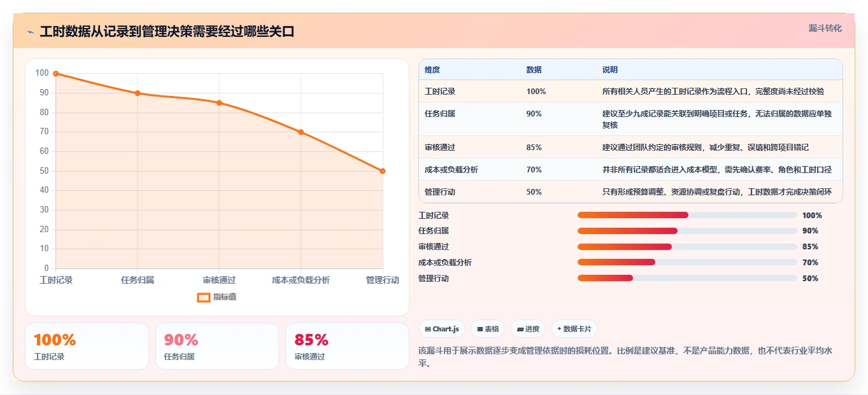Select the 工时记录 cell in the table

[440, 92]
